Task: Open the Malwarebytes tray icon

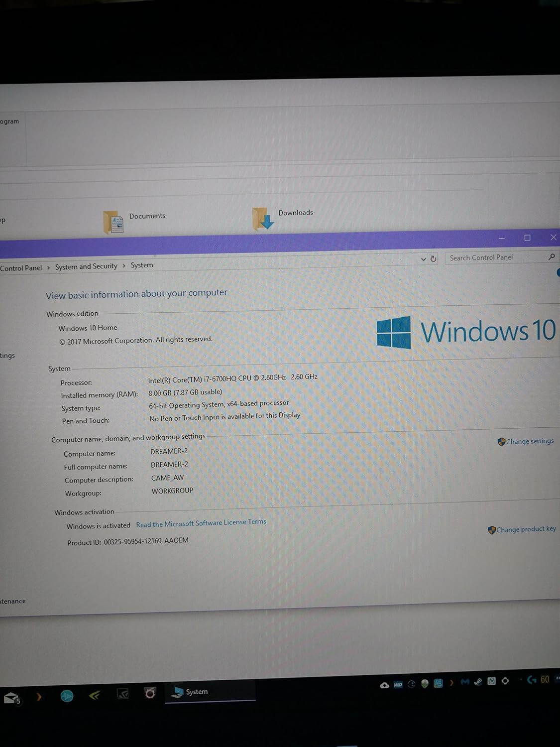Action: coord(465,682)
